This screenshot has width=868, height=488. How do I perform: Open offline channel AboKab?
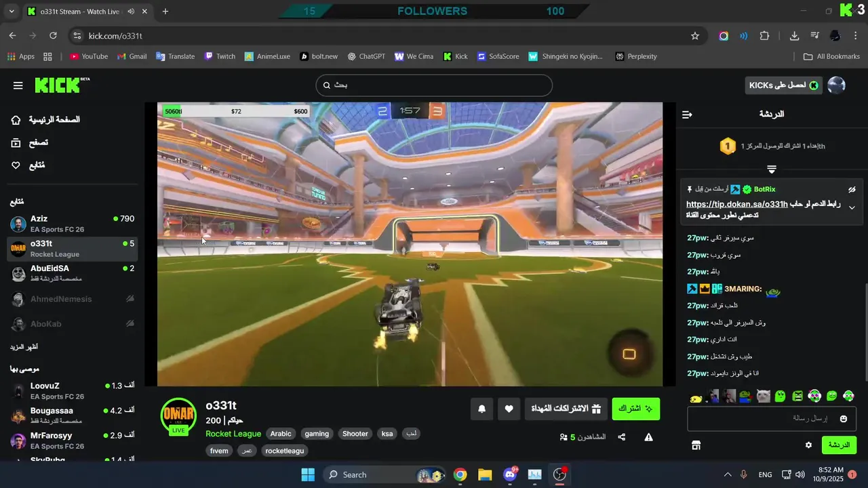point(72,324)
